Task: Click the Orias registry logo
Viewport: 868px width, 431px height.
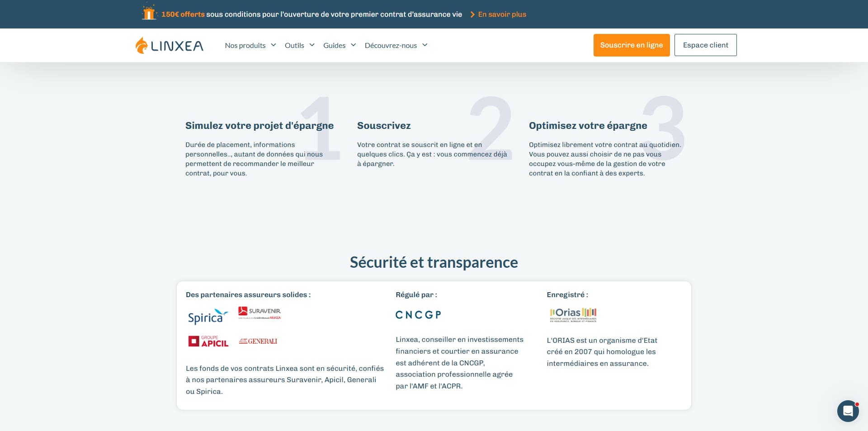Action: [x=573, y=315]
